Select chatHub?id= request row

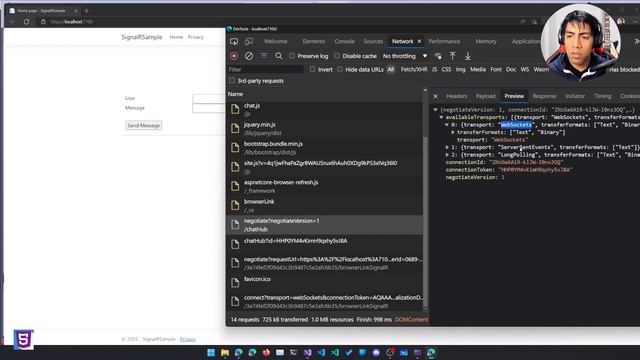pos(325,244)
